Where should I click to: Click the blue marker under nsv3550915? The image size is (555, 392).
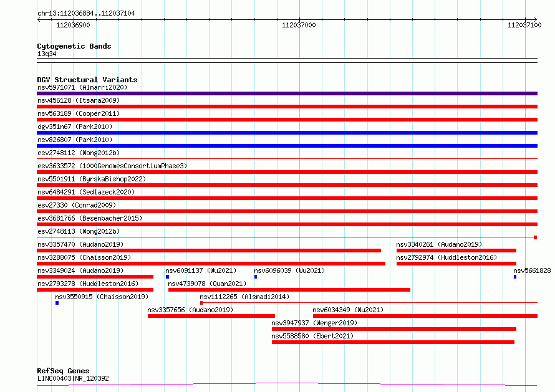tap(57, 303)
